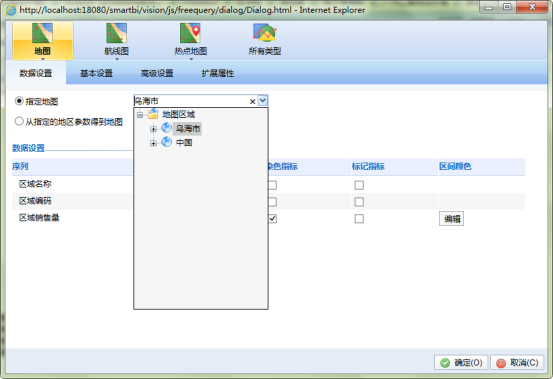Open dropdown arrow under 地图 type

[x=43, y=59]
